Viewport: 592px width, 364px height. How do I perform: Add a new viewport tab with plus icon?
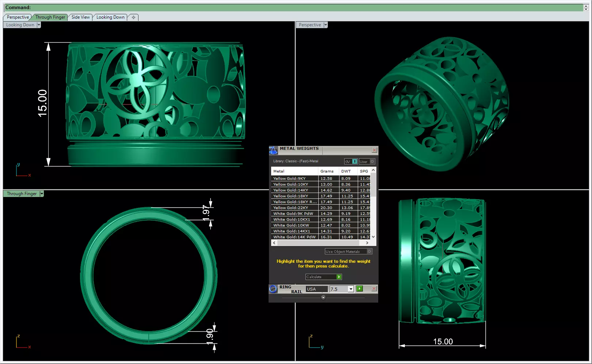coord(133,17)
